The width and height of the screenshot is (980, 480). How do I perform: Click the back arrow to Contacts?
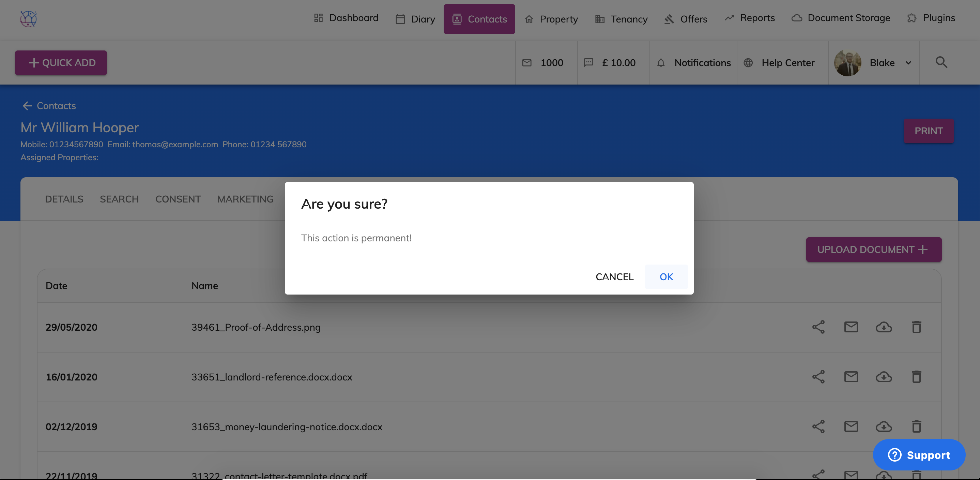pos(27,106)
